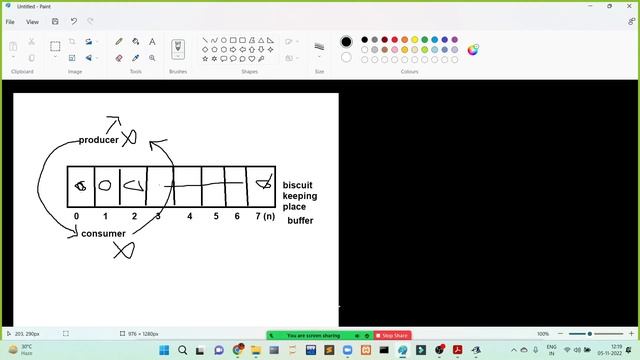Select the Pencil tool
Viewport: 640px width, 360px height.
(119, 42)
